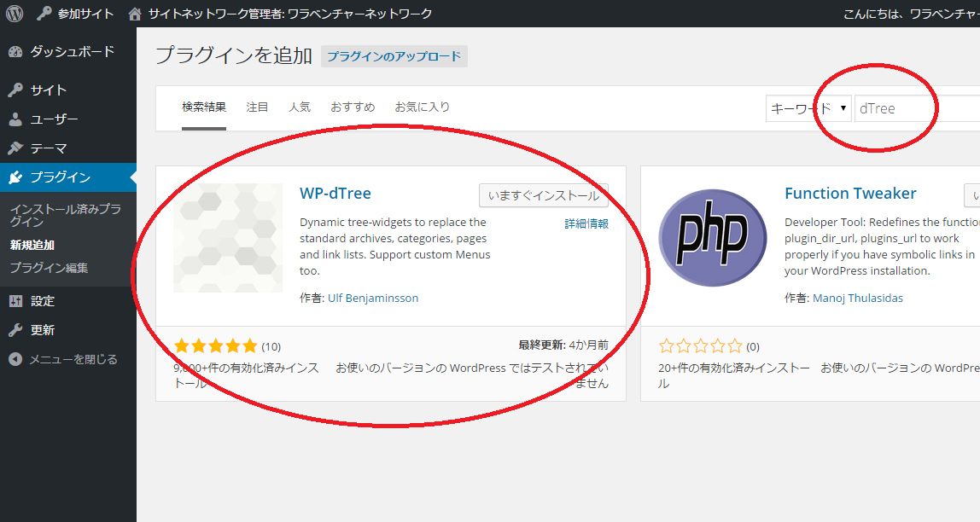The height and width of the screenshot is (522, 980).
Task: Open the ユーザー sidebar menu
Action: tap(55, 119)
